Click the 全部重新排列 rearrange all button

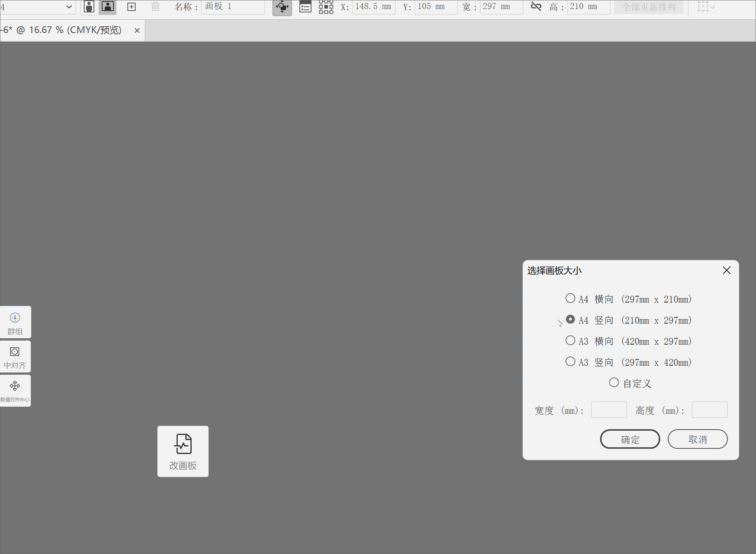[649, 7]
